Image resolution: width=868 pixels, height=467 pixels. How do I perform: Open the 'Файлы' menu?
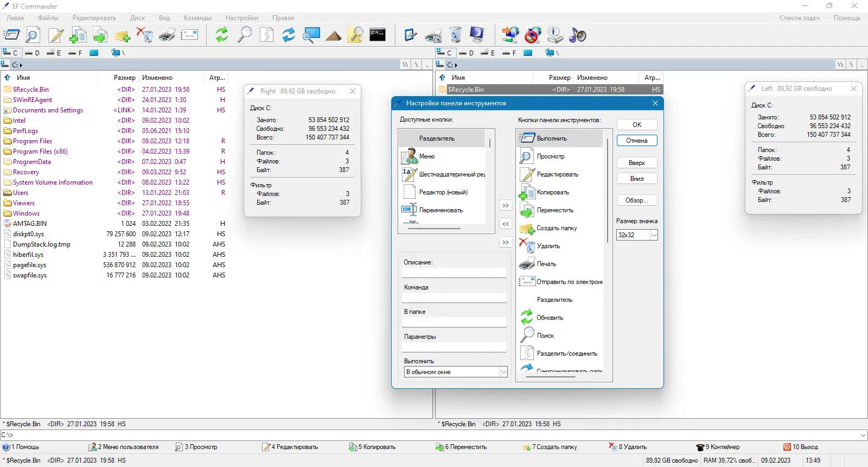(48, 18)
